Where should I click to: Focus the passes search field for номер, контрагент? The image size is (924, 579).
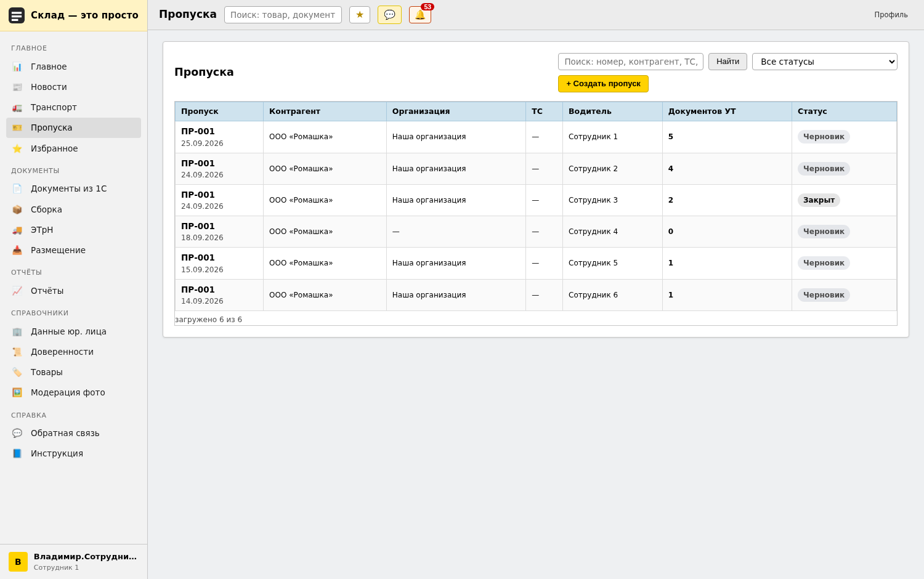click(x=631, y=62)
